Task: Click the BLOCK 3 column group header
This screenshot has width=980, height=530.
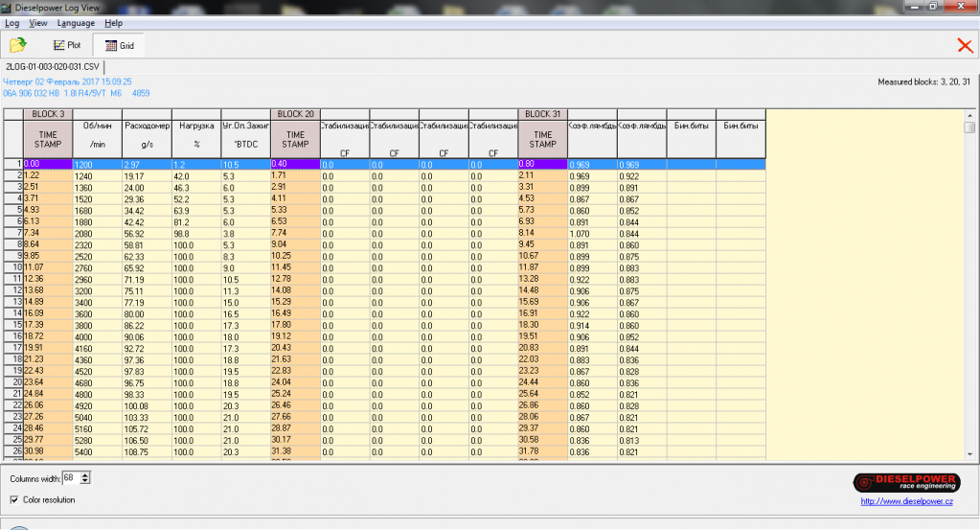Action: [x=48, y=114]
